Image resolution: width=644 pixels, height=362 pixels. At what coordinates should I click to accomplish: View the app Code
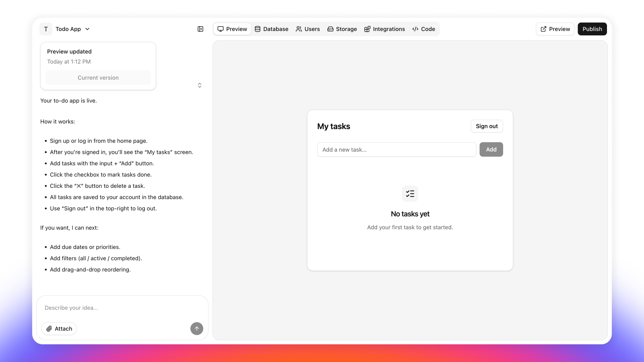[x=423, y=29]
